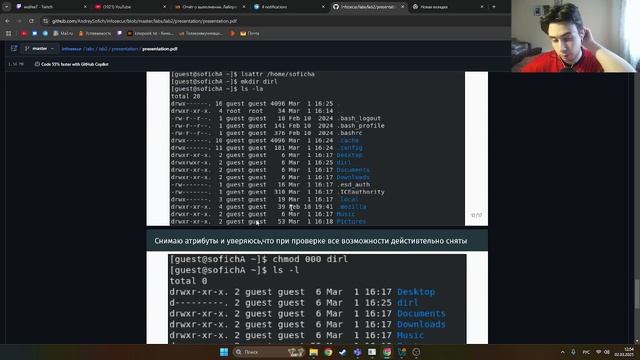
Task: Go forward in browser history
Action: coord(19,21)
